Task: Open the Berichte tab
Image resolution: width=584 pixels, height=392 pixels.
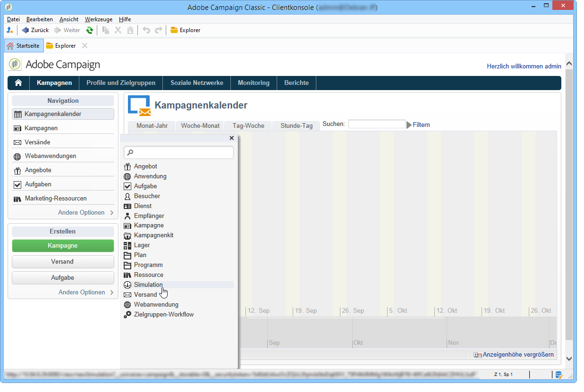Action: (296, 83)
